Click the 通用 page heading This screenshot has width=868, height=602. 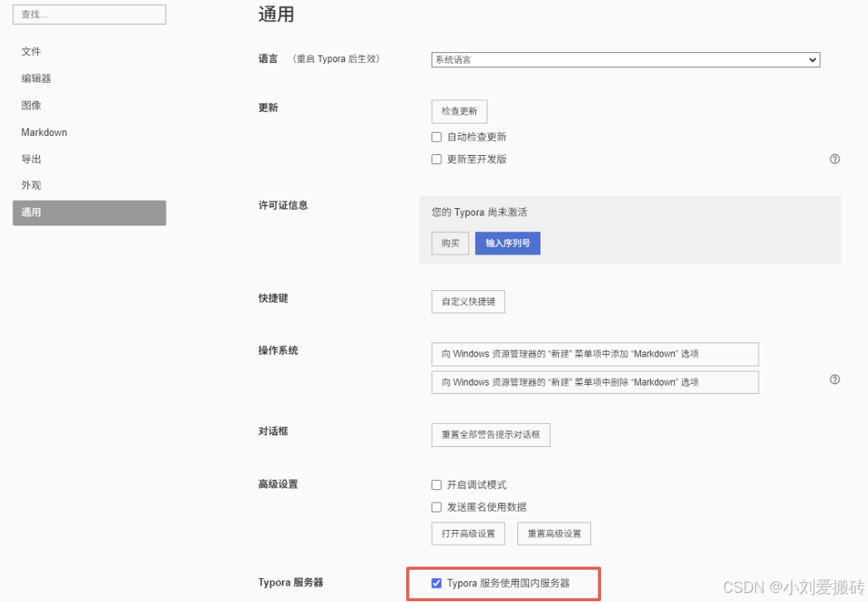click(x=276, y=14)
